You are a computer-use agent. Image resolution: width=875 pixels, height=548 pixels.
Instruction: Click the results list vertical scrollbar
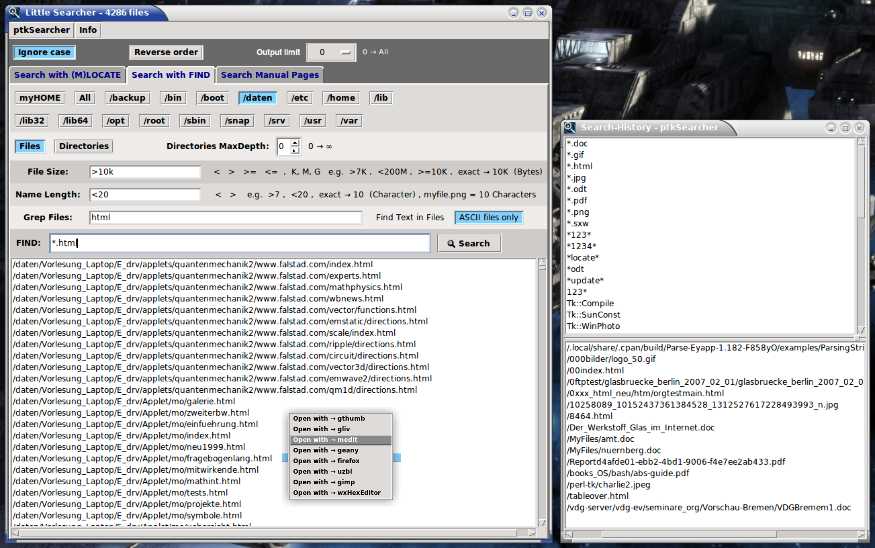542,392
